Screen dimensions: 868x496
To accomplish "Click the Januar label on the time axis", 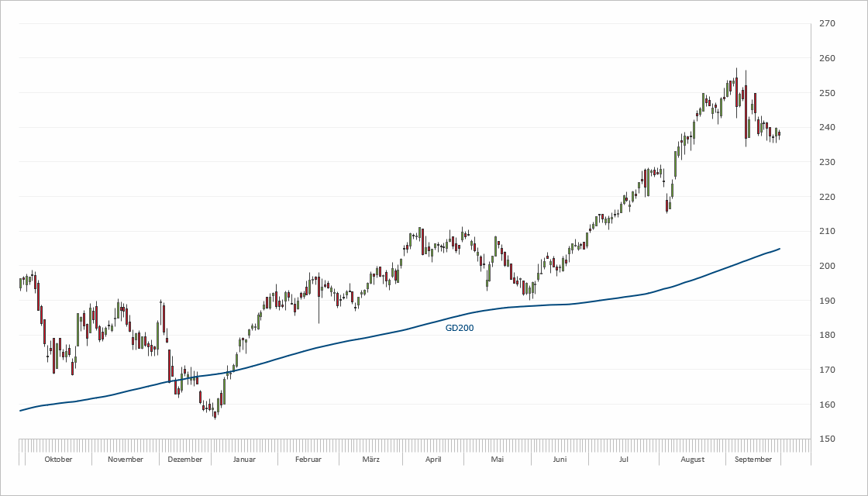I will click(x=243, y=459).
